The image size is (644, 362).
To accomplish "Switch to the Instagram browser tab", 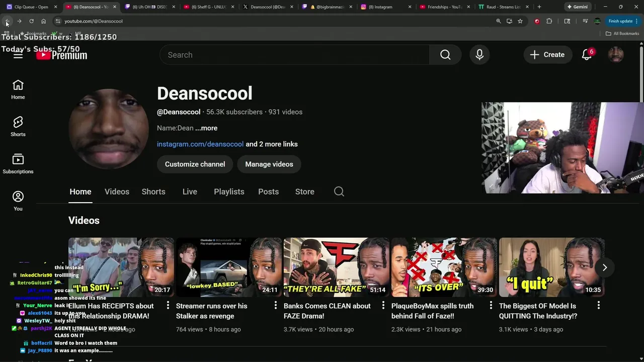I will click(386, 7).
